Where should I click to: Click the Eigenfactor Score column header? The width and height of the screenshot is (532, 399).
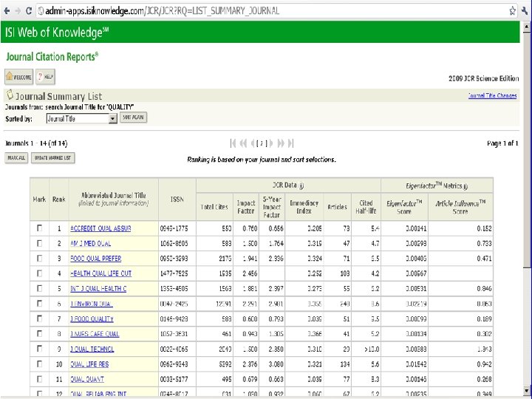[404, 207]
